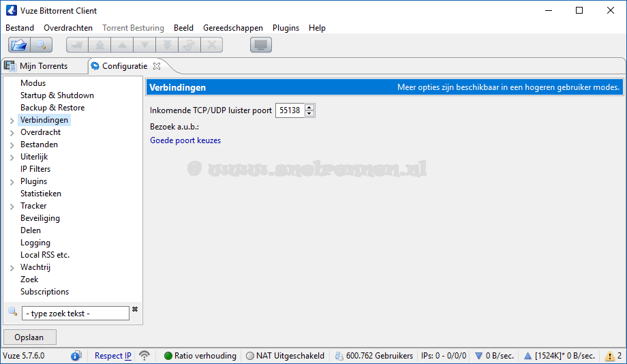Open the Goede poort keuzes link
This screenshot has width=627, height=364.
click(x=185, y=140)
